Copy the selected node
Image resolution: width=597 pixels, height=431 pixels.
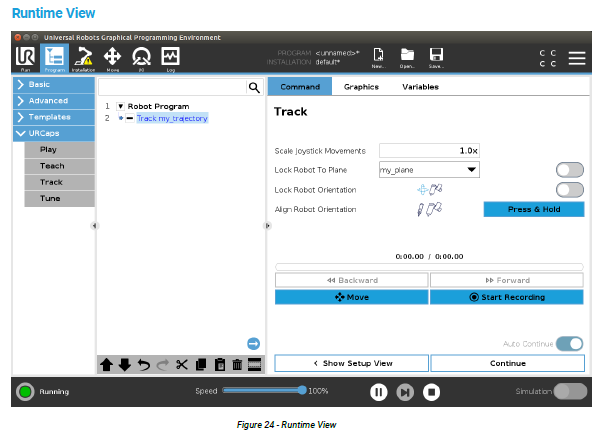201,365
